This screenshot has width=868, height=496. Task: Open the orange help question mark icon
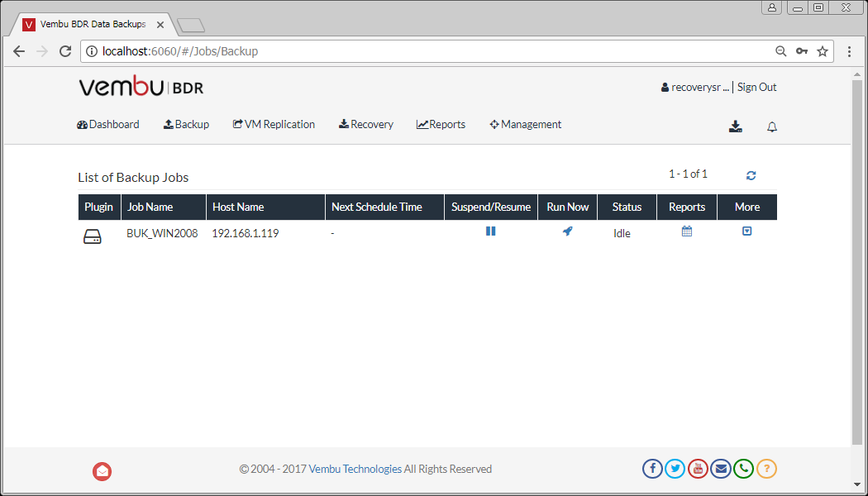(x=766, y=469)
